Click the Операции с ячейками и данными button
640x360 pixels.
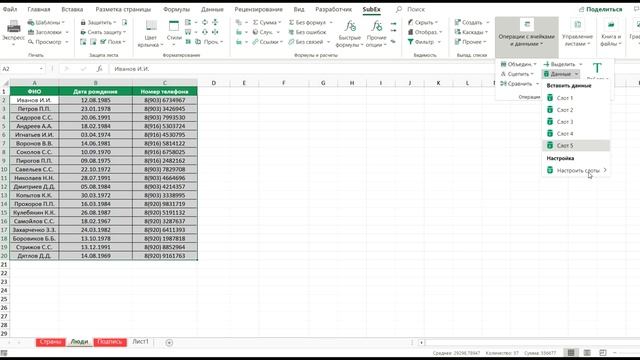click(x=527, y=37)
